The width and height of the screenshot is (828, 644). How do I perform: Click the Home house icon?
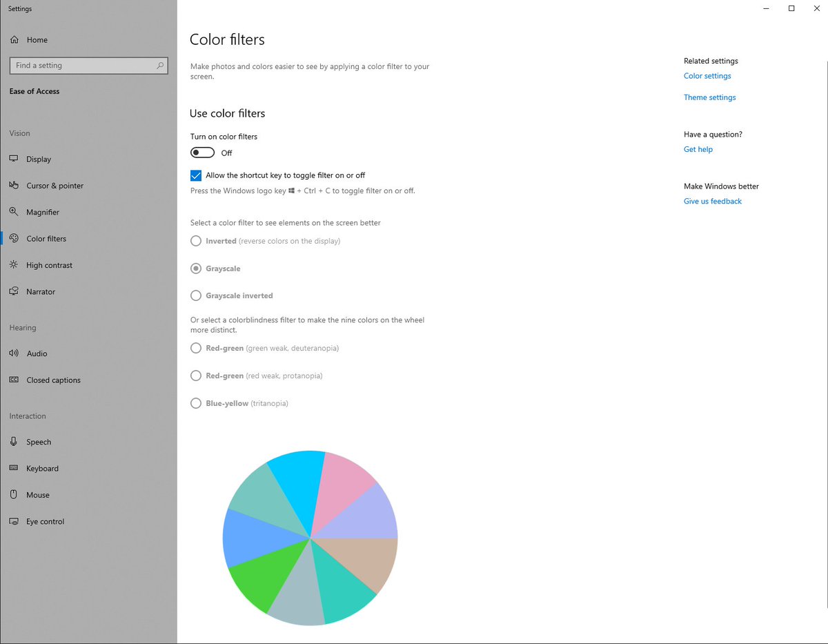[x=14, y=40]
